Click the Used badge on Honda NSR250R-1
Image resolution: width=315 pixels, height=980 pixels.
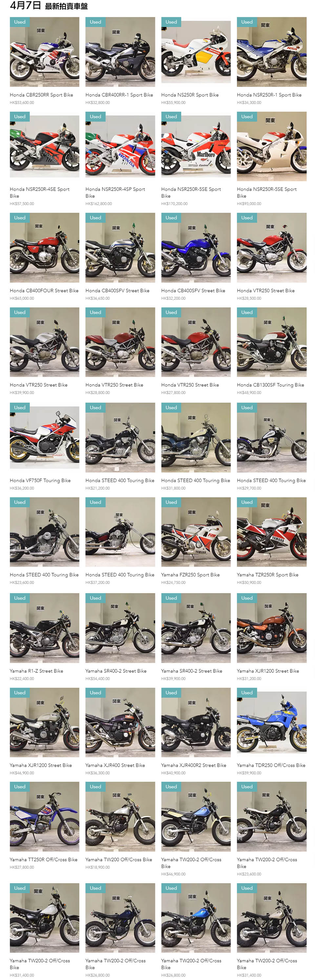tap(247, 22)
